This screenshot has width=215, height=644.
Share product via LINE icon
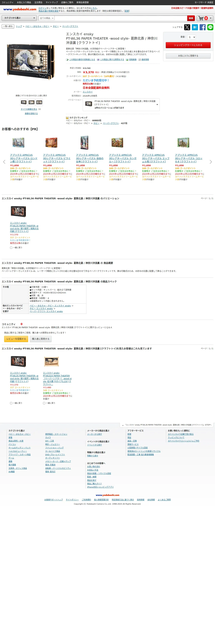[210, 27]
